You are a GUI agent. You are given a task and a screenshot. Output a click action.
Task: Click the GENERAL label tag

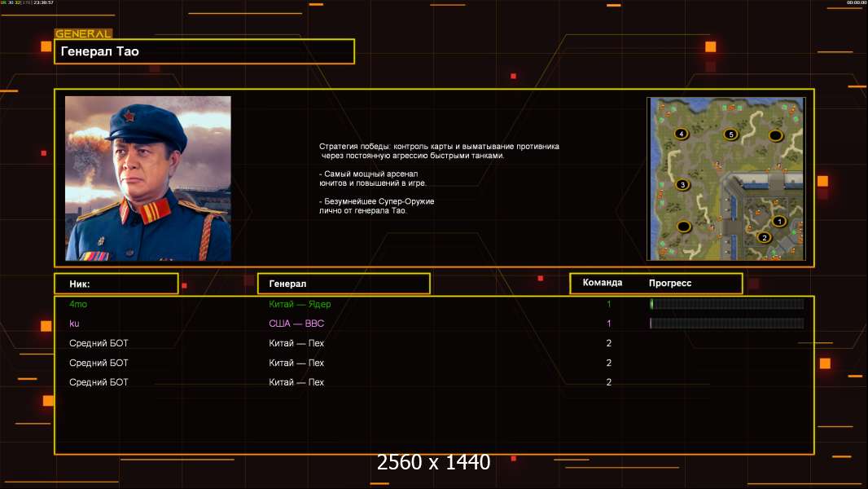(x=83, y=33)
